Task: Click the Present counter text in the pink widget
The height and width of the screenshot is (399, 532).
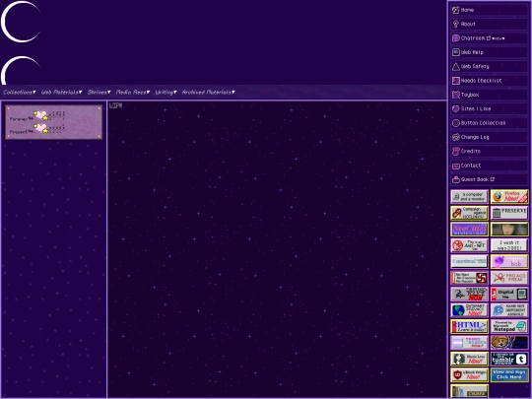Action: tap(22, 132)
